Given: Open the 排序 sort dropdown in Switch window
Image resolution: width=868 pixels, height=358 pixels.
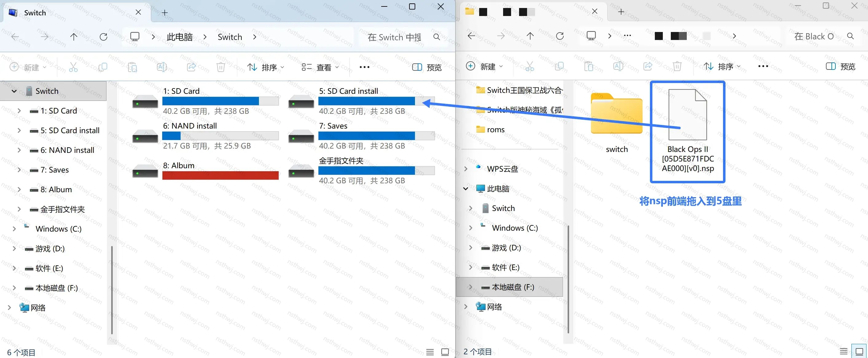Looking at the screenshot, I should tap(266, 67).
